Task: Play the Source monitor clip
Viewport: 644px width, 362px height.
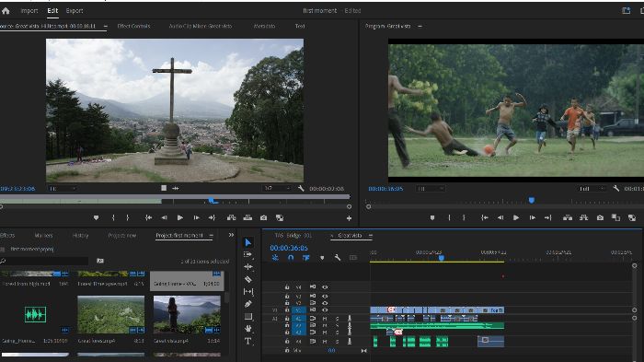Action: click(x=180, y=217)
